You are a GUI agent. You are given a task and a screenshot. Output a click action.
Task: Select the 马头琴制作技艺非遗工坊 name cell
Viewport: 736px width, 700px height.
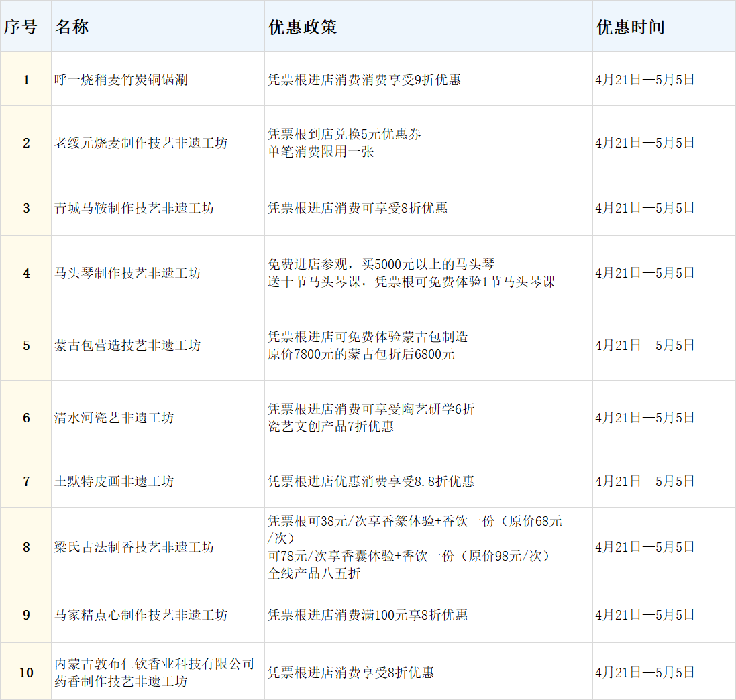click(x=127, y=273)
